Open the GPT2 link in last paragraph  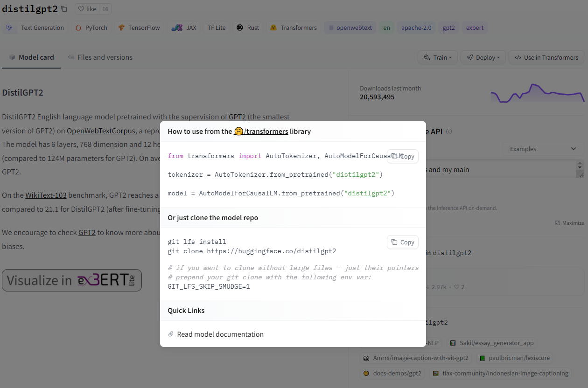pos(87,232)
